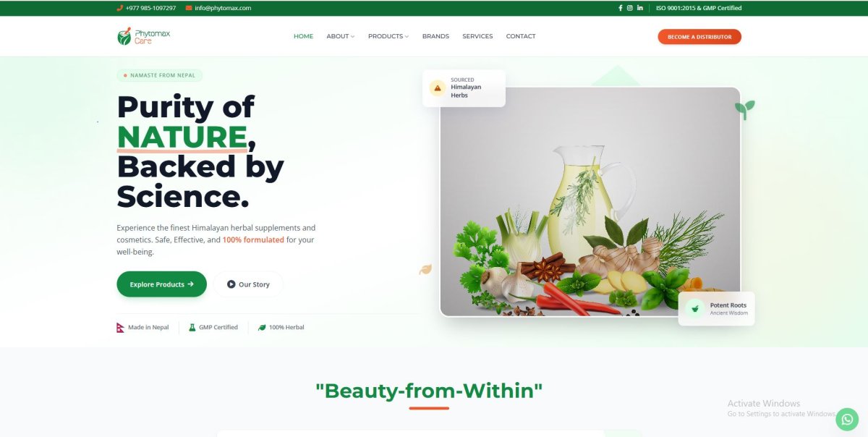Expand the ABOUT dropdown menu
868x437 pixels.
340,36
